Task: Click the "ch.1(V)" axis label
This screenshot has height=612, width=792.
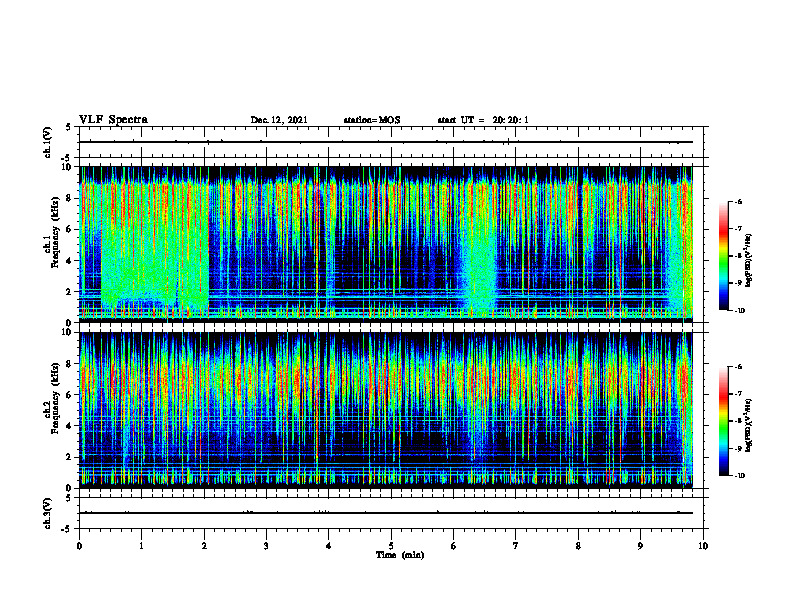Action: coord(47,142)
